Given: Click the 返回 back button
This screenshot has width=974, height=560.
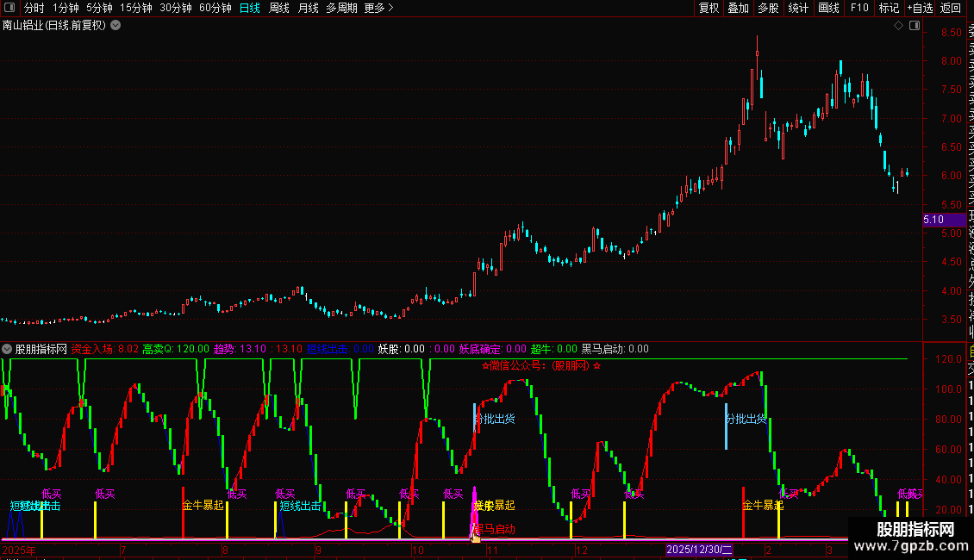Looking at the screenshot, I should pyautogui.click(x=951, y=8).
